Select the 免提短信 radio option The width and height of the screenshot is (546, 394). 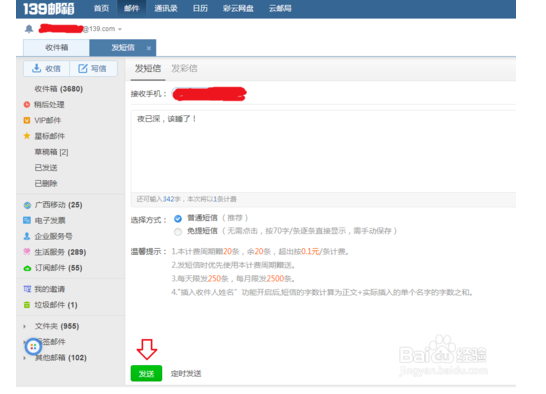tap(178, 232)
